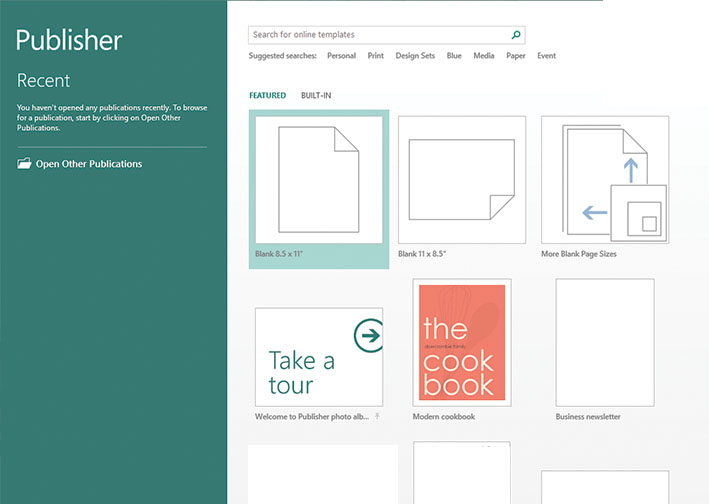Select the Modern cookbook template thumbnail
This screenshot has width=709, height=504.
click(462, 343)
